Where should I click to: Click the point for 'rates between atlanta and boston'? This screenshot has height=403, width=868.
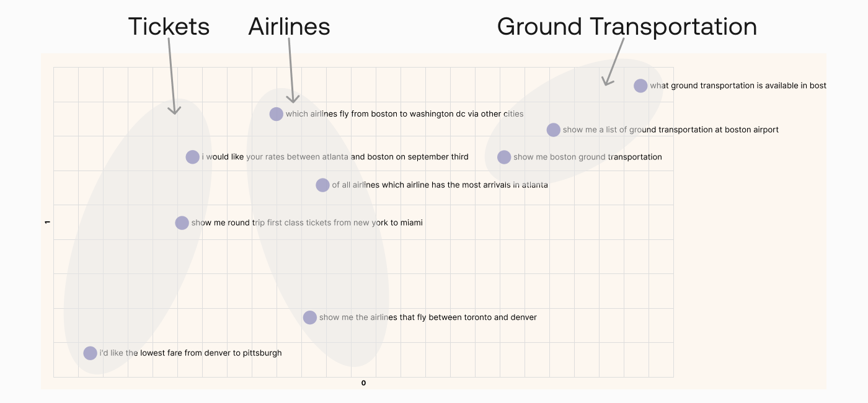pyautogui.click(x=193, y=157)
